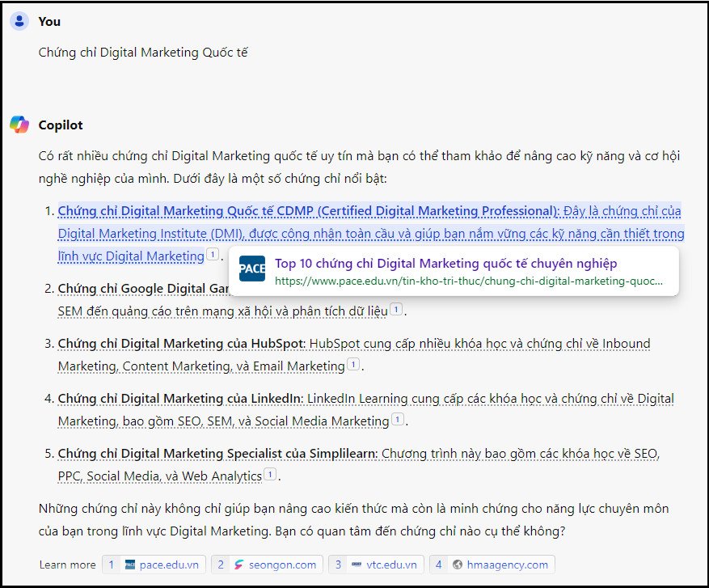Image resolution: width=709 pixels, height=588 pixels.
Task: Open 'Top 10 chứng chỉ Digital Marketing' link
Action: (445, 263)
